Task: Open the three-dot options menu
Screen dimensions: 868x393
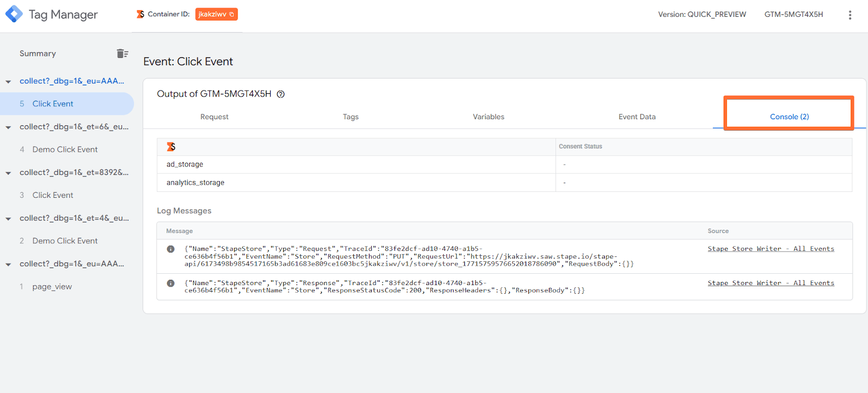Action: click(850, 15)
